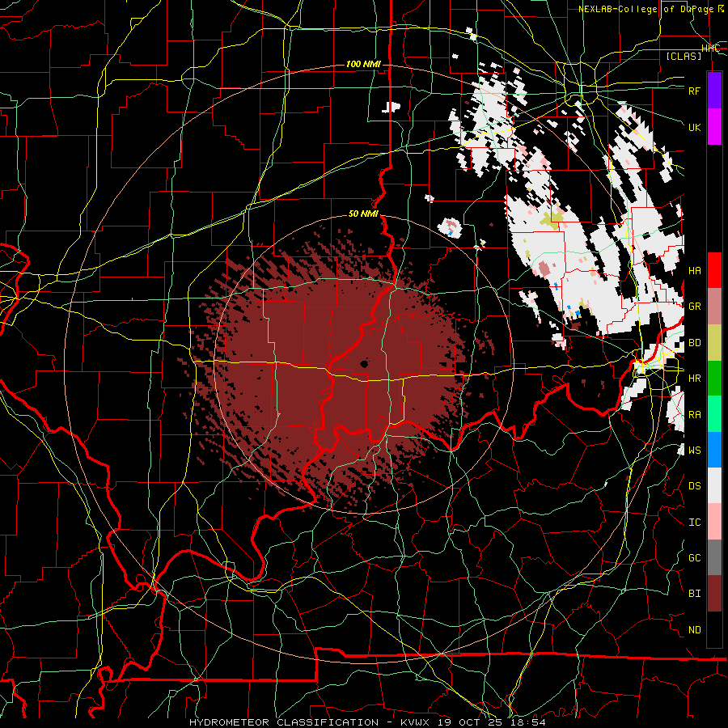Select the GR legend color block
Screen dimensions: 728x728
pos(714,307)
